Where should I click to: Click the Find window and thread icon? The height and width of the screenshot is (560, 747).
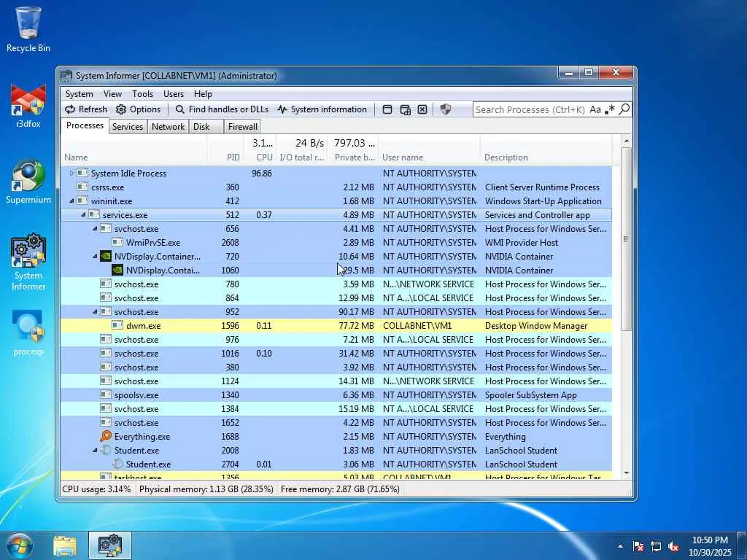click(405, 109)
